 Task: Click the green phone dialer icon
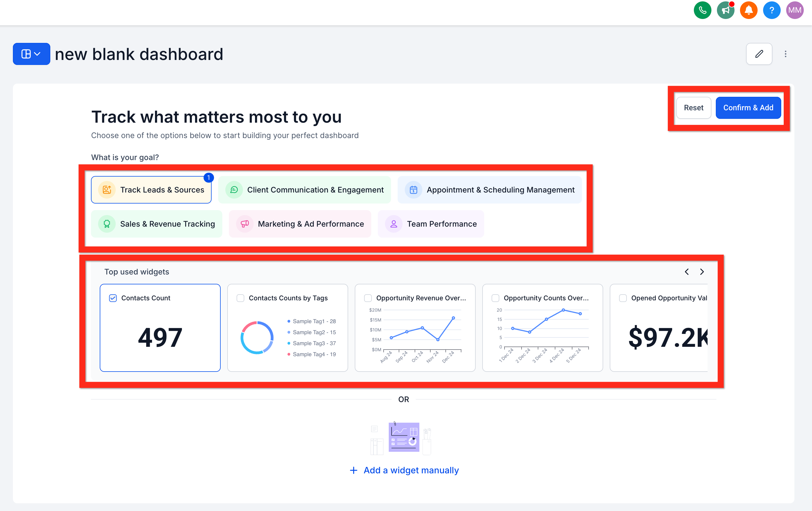702,10
